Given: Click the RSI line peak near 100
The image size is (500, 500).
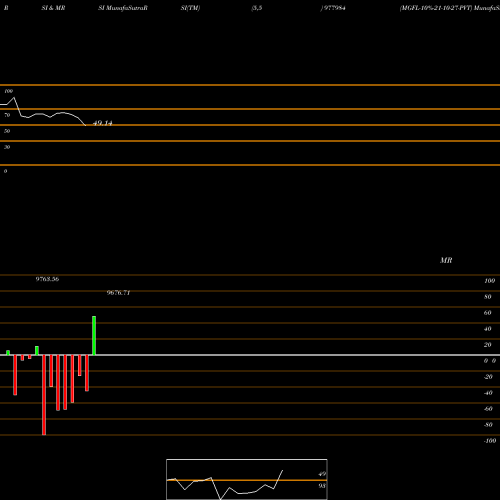Looking at the screenshot, I should click(x=14, y=98).
